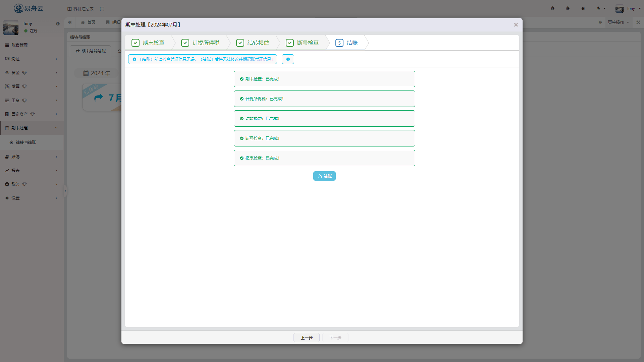
Task: Open the user icon dropdown in header
Action: tap(601, 8)
